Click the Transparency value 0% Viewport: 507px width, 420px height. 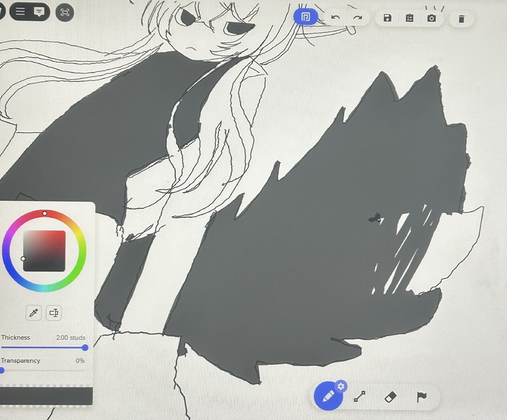pos(80,360)
